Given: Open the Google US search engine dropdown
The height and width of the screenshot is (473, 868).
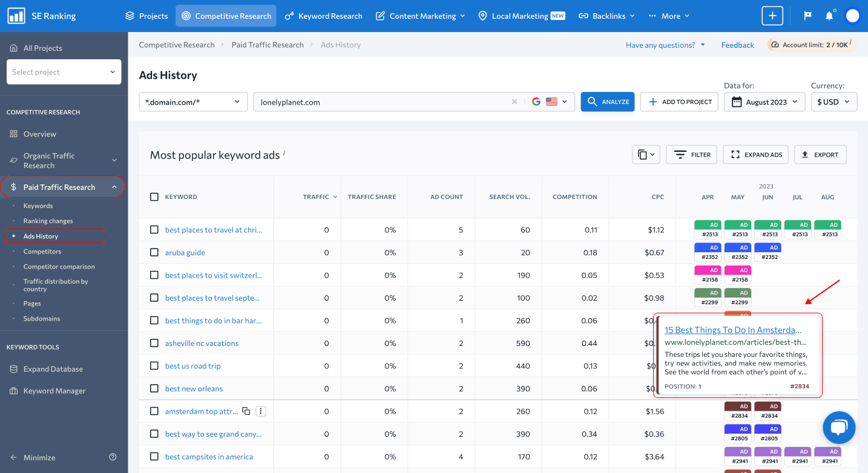Looking at the screenshot, I should point(550,102).
